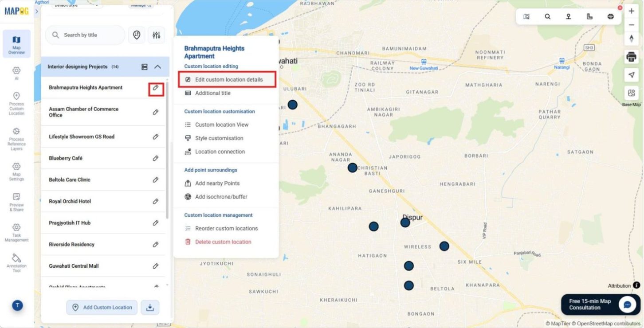Click the print map icon on the right
This screenshot has width=644, height=328.
[x=631, y=57]
